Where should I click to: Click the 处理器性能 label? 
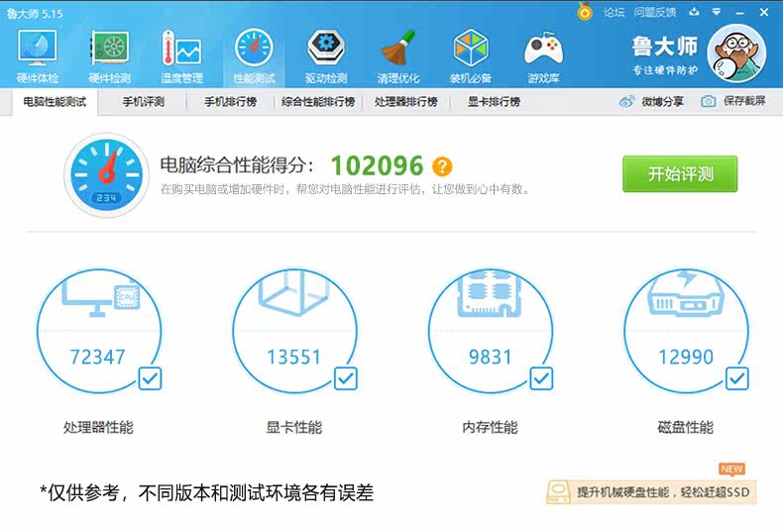pyautogui.click(x=98, y=427)
